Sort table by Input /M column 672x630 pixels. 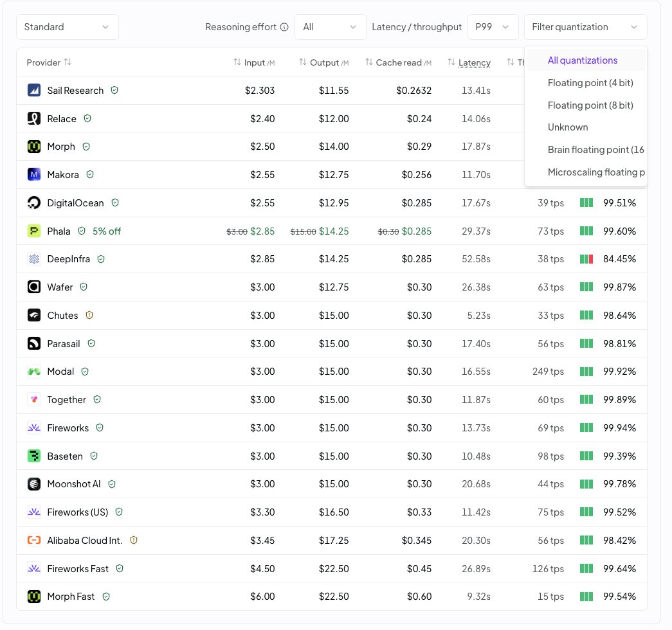click(254, 62)
